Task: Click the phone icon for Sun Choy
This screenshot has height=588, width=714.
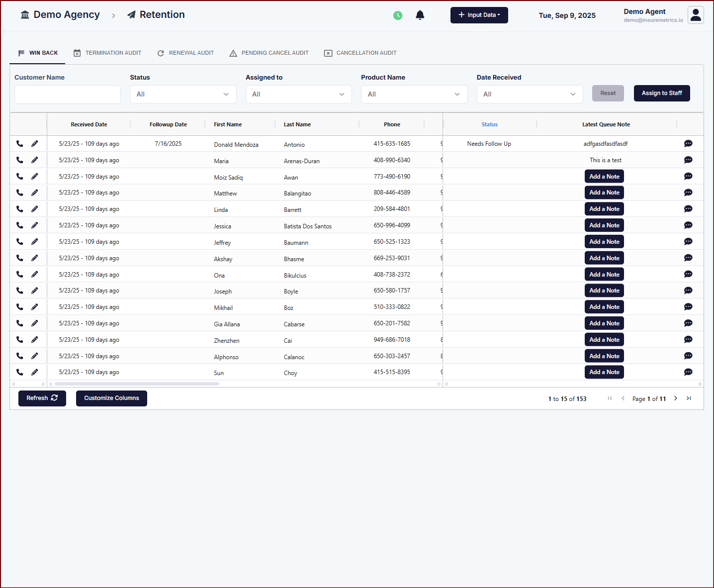Action: 20,372
